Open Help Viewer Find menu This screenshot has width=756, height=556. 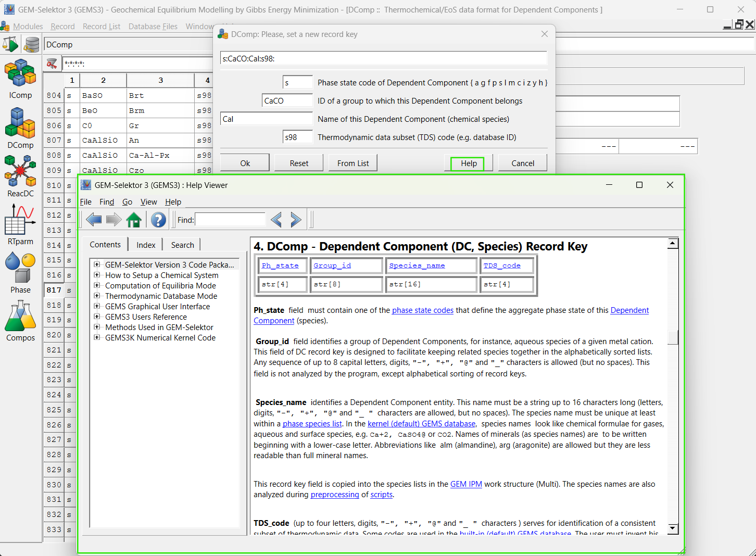107,202
